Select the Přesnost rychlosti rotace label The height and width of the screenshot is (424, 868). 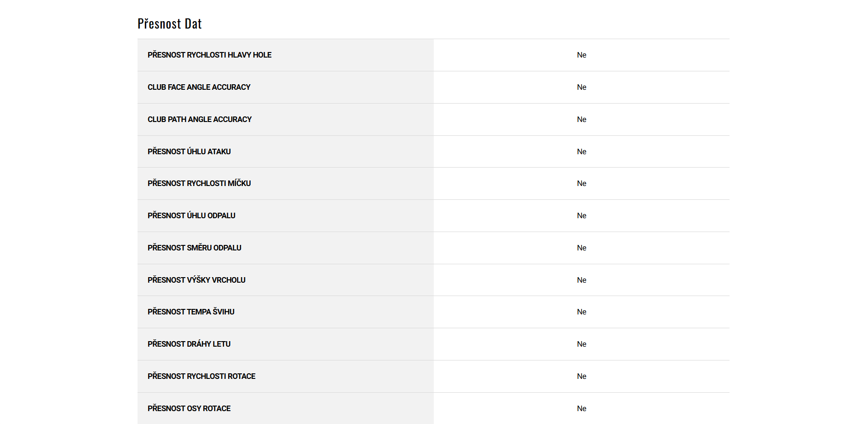pyautogui.click(x=201, y=376)
